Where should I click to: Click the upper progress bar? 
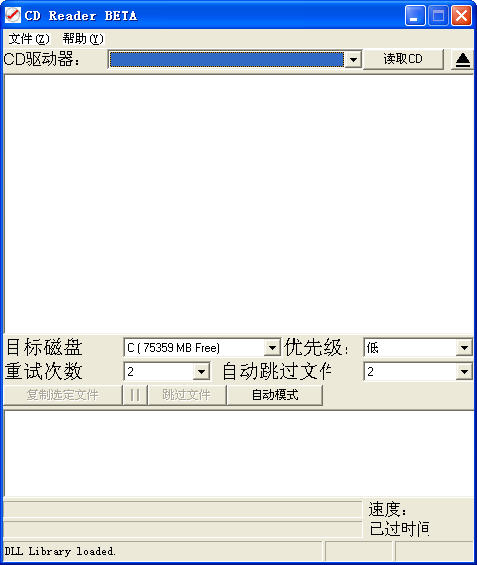point(183,510)
